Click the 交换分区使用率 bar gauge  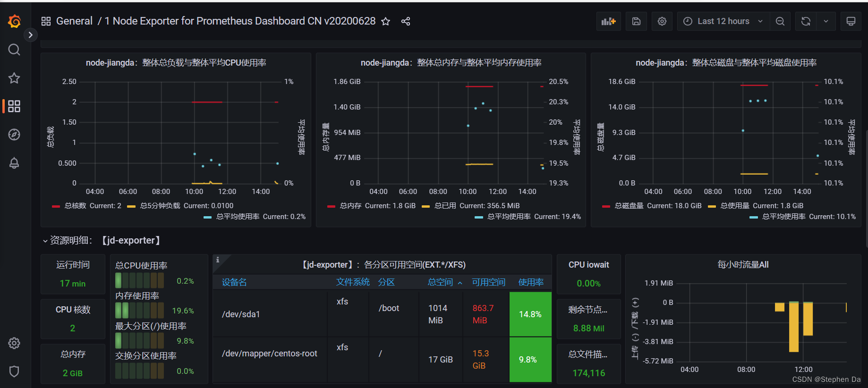140,371
